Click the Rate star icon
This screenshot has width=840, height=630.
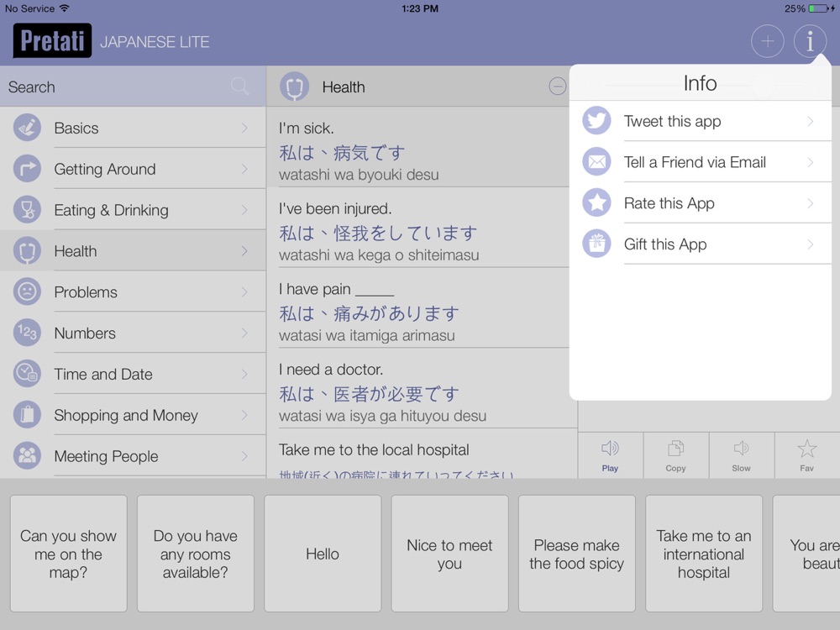tap(596, 203)
